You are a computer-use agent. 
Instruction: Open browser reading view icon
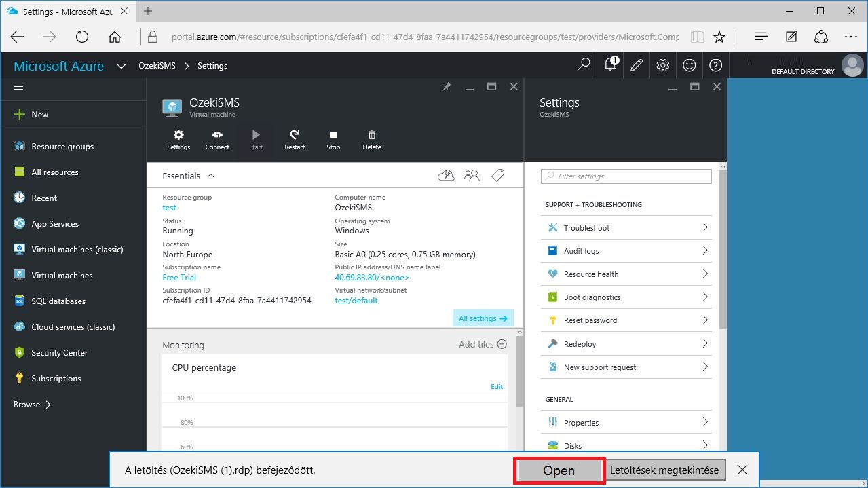coord(696,37)
